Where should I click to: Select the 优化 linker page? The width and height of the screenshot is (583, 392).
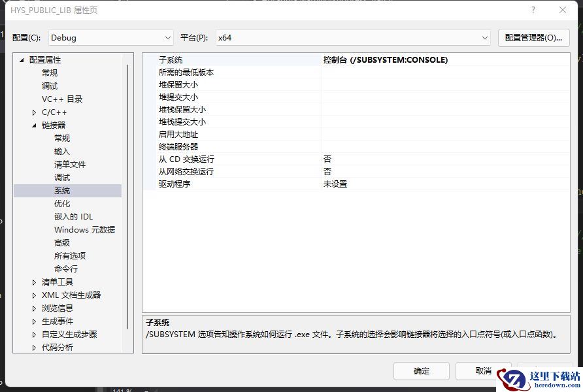[62, 204]
